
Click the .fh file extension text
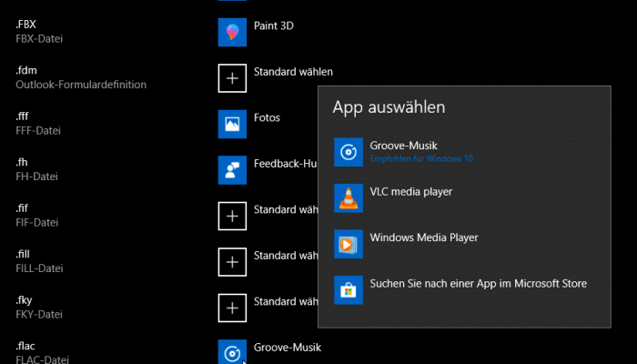point(22,163)
